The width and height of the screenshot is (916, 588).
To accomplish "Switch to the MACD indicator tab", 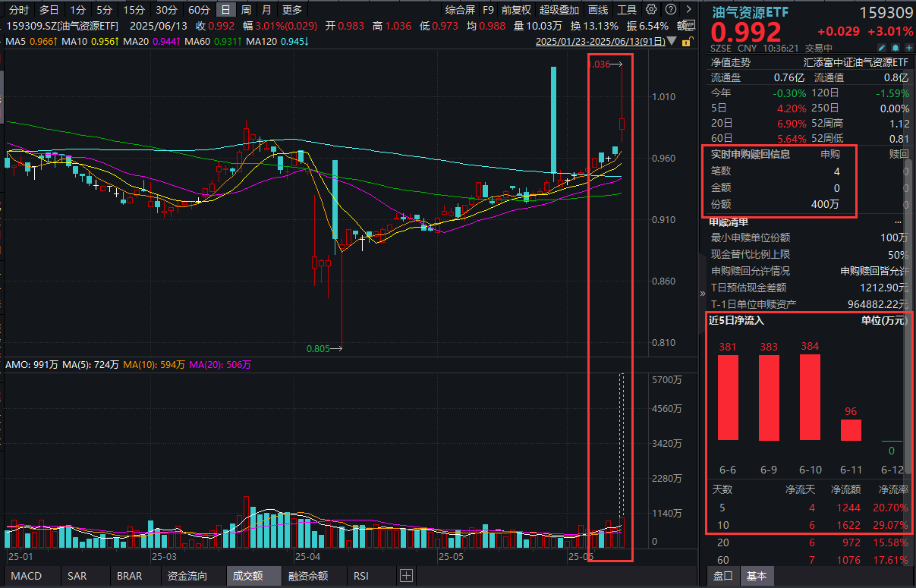I will click(x=27, y=576).
